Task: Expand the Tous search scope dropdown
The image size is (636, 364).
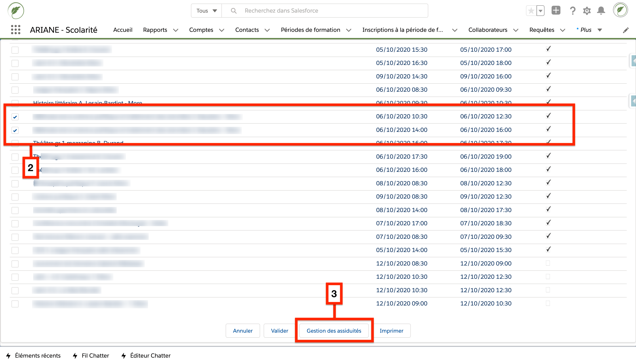Action: (x=206, y=11)
